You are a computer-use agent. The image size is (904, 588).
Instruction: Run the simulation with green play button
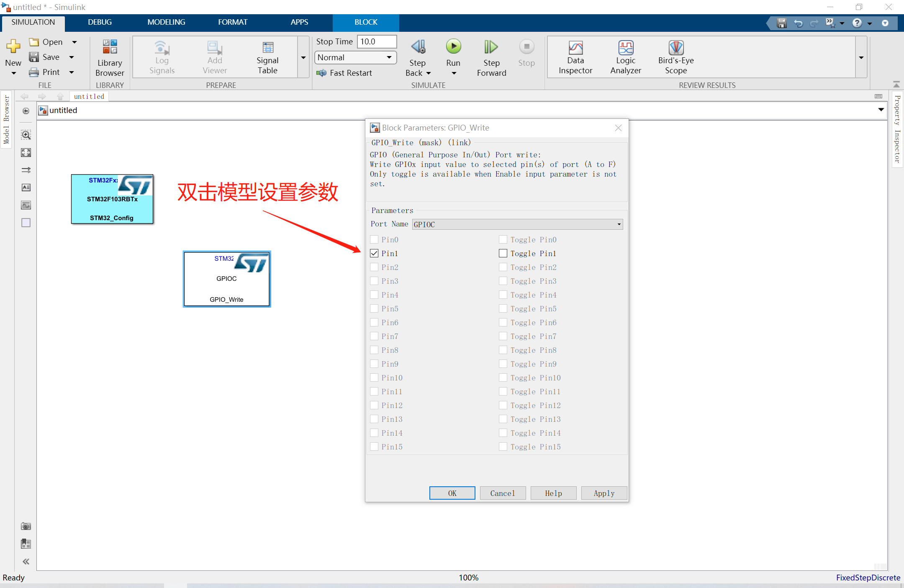[453, 46]
